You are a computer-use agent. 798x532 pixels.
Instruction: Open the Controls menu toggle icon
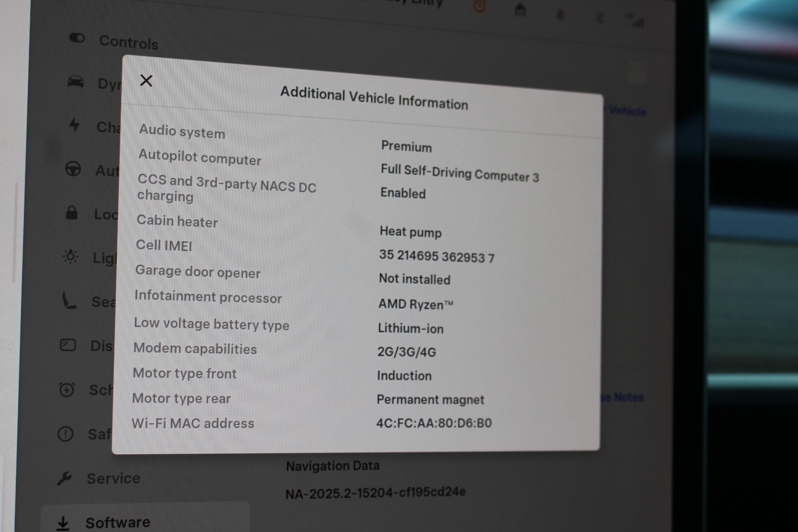point(77,38)
